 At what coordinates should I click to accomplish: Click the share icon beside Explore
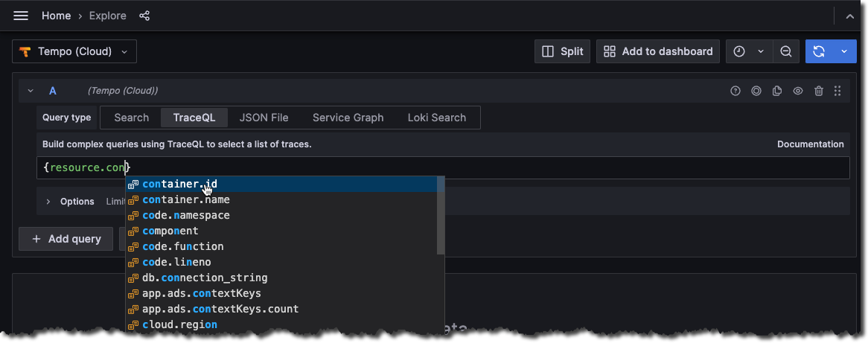coord(145,16)
